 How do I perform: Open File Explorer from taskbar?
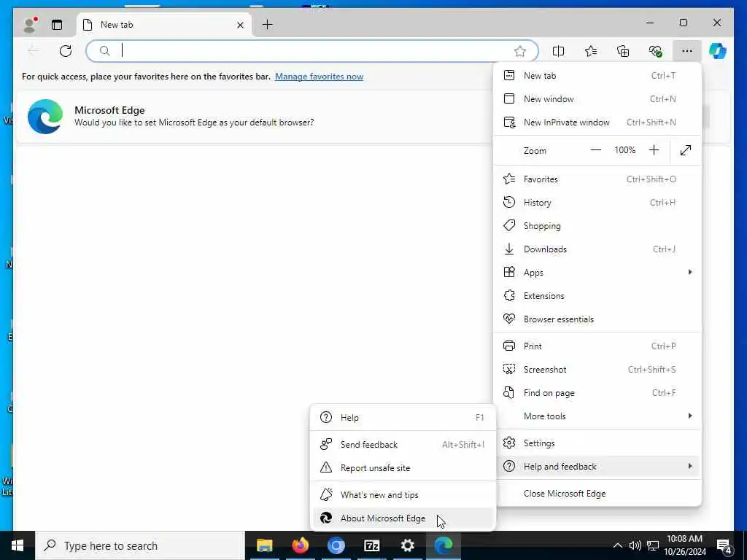(x=264, y=545)
